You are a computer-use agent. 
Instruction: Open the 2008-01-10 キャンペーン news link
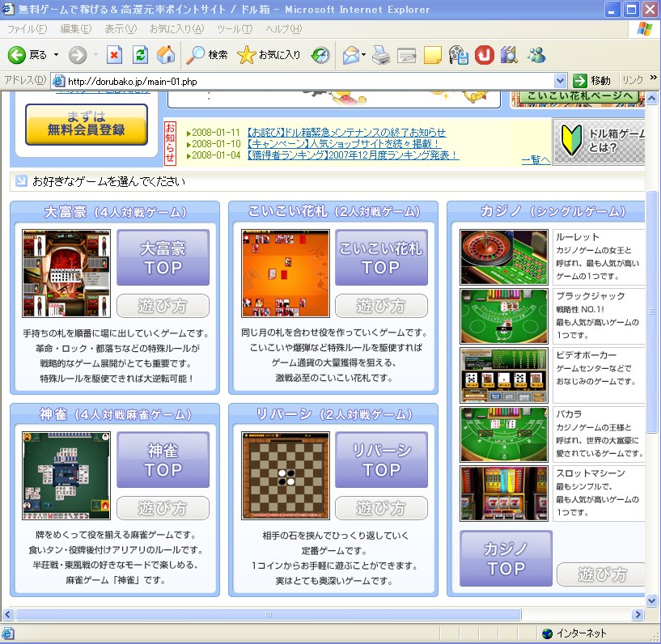click(x=343, y=144)
